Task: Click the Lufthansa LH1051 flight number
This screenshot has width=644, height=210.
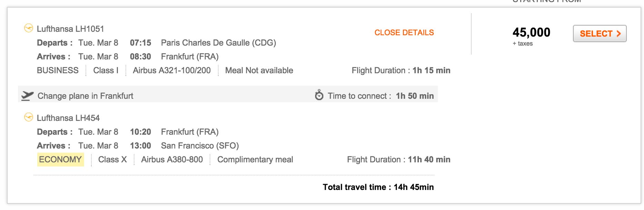Action: [x=70, y=29]
